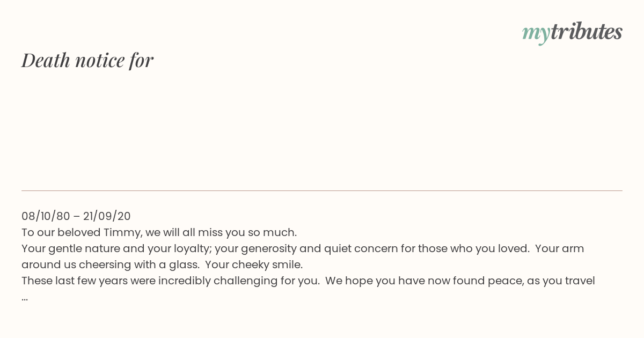Open the truncated text ellipsis

click(x=25, y=298)
